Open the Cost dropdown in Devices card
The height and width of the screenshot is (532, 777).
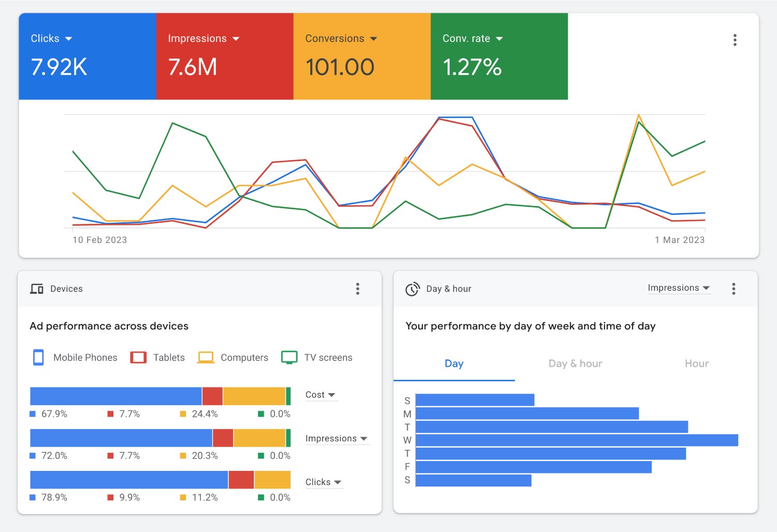[x=321, y=395]
